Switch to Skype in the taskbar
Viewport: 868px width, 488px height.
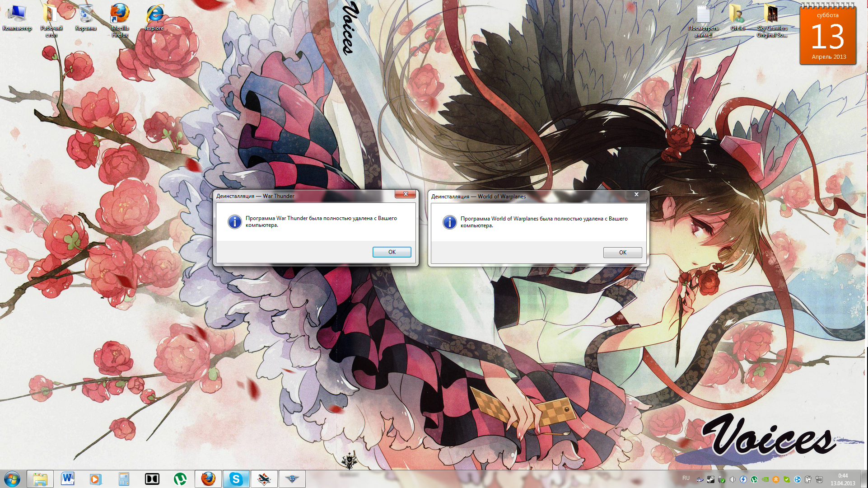click(x=236, y=479)
